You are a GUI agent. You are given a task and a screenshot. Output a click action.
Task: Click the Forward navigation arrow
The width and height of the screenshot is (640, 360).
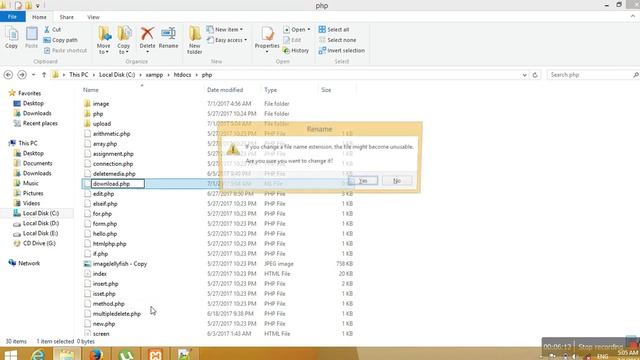point(22,75)
